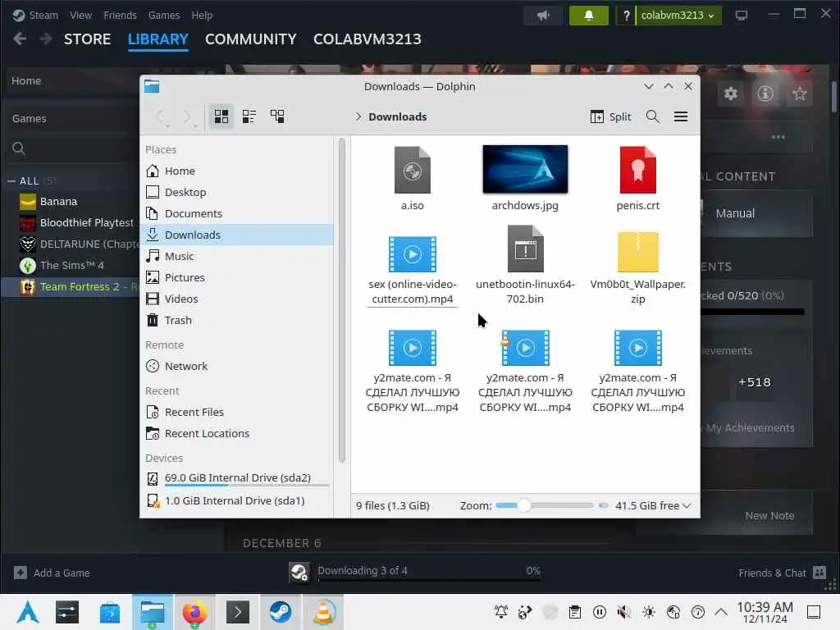Show hidden system tray icons
Image resolution: width=840 pixels, height=630 pixels.
tap(721, 612)
